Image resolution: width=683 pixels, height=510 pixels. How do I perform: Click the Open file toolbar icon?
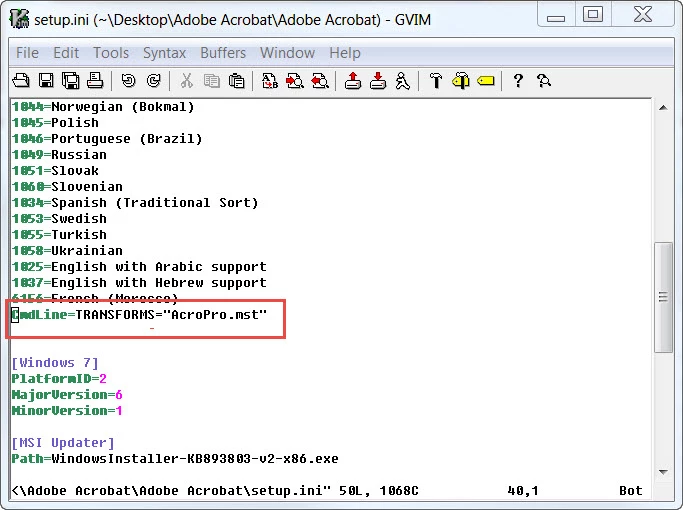(21, 81)
